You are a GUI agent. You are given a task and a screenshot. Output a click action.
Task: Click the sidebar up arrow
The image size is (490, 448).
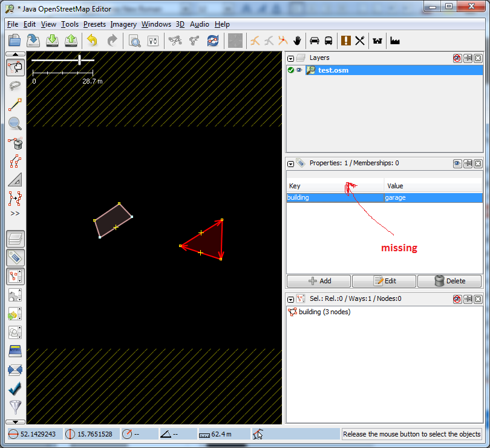15,54
